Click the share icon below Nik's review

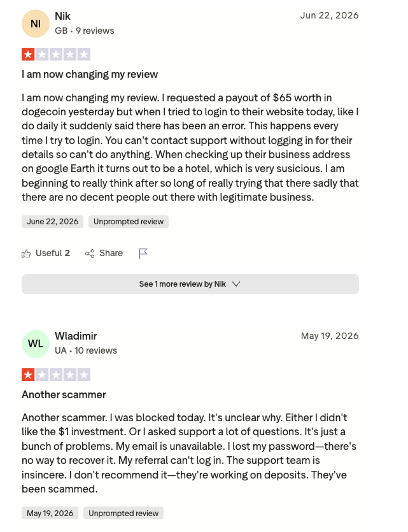[x=90, y=254]
